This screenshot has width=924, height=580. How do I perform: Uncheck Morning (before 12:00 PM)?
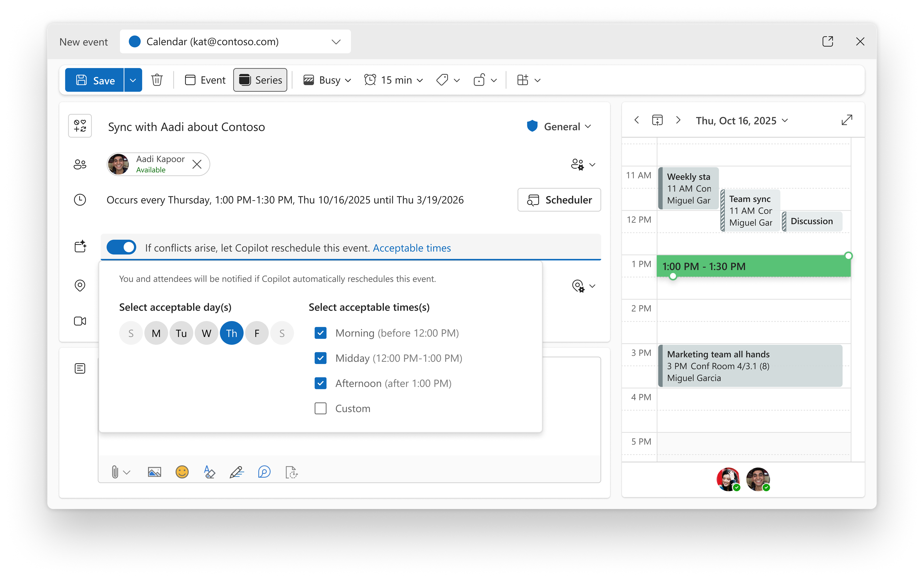(320, 333)
